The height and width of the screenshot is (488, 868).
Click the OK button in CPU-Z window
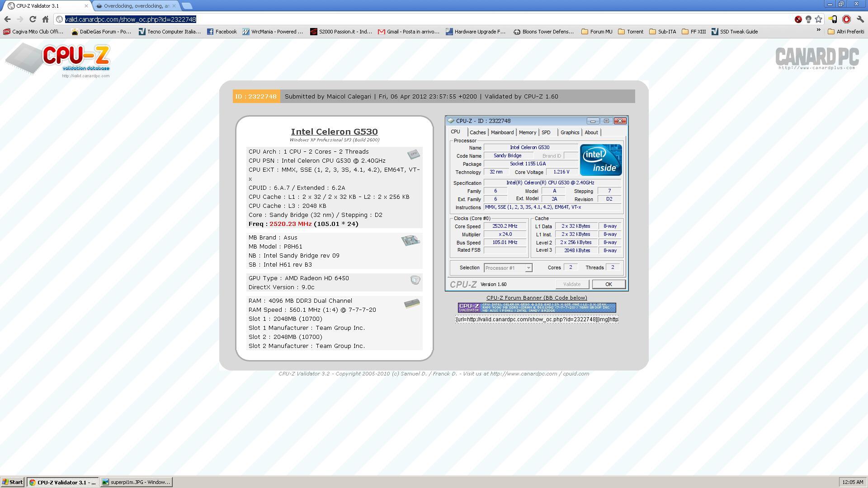click(609, 284)
